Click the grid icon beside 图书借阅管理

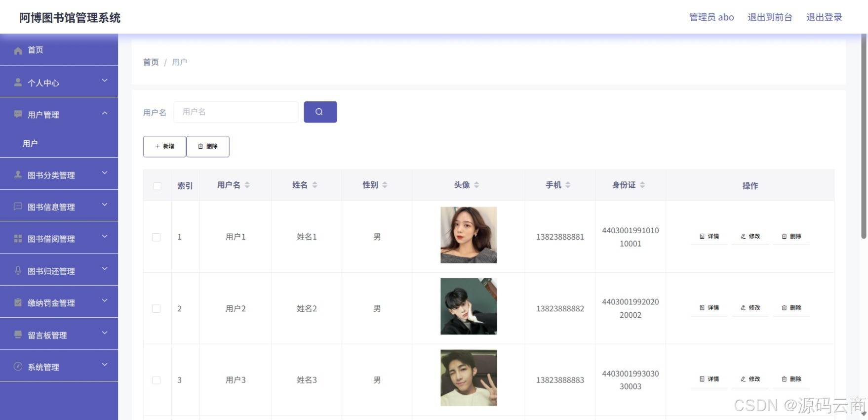(18, 239)
